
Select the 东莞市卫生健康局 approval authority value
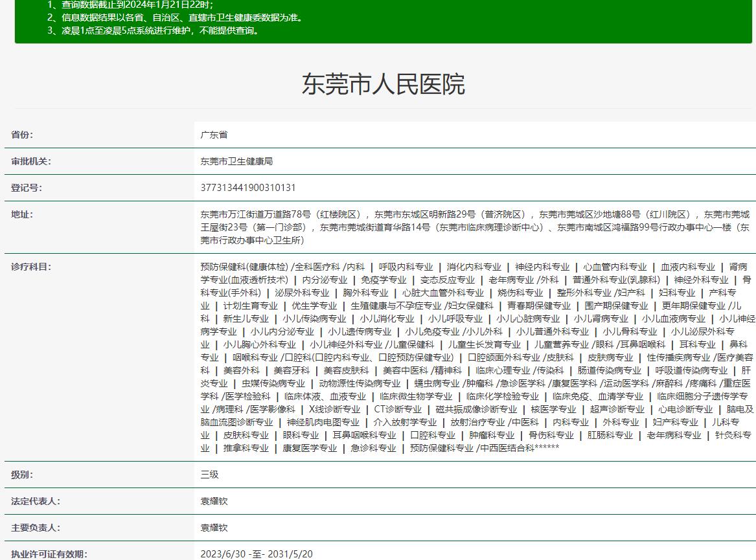(236, 162)
